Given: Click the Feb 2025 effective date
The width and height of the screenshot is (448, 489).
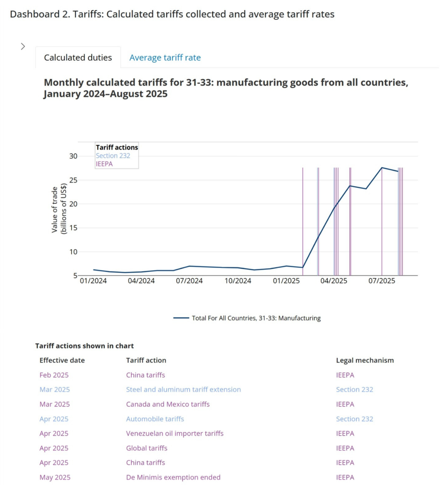Looking at the screenshot, I should (54, 375).
